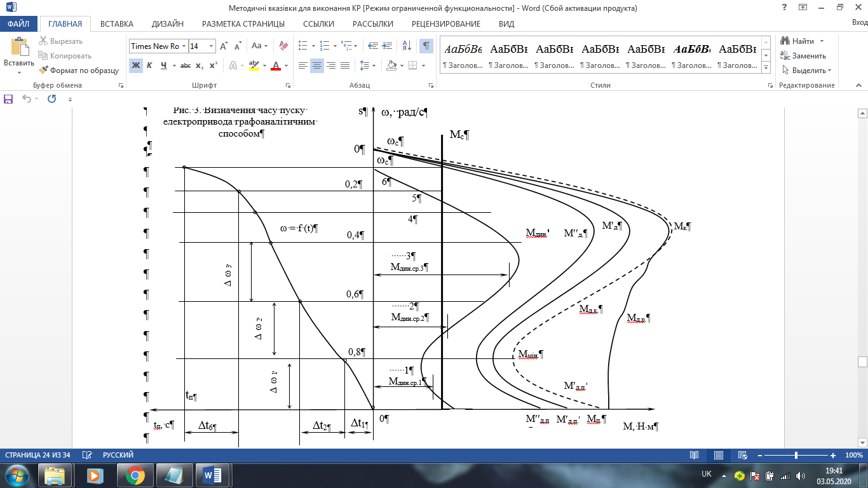Click Копировать (copy) in clipboard group
Screen dimensions: 868x488
65,56
